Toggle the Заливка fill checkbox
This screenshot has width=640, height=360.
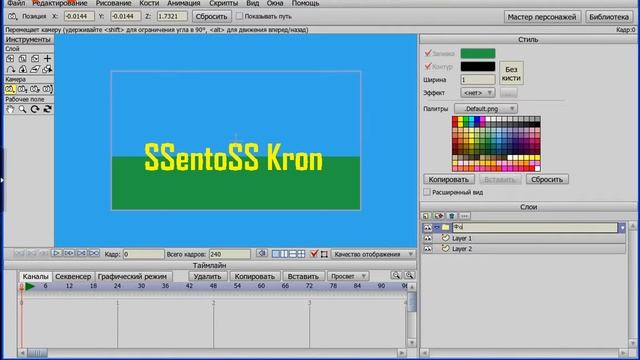click(x=428, y=53)
